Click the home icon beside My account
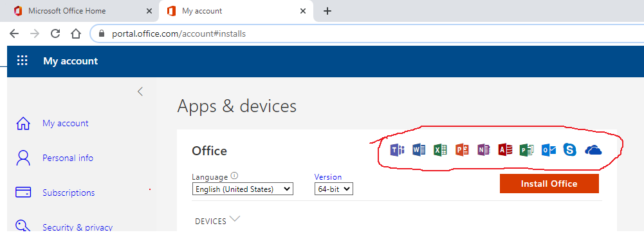The height and width of the screenshot is (237, 644). pyautogui.click(x=23, y=124)
